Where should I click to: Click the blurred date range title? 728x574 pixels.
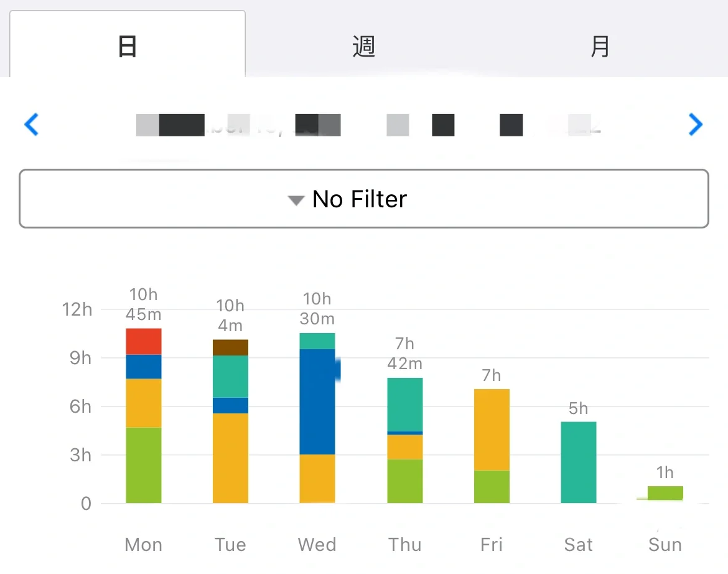[x=367, y=125]
